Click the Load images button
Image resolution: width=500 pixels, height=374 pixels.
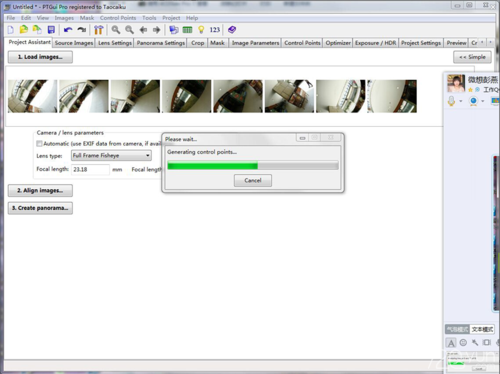(x=40, y=57)
